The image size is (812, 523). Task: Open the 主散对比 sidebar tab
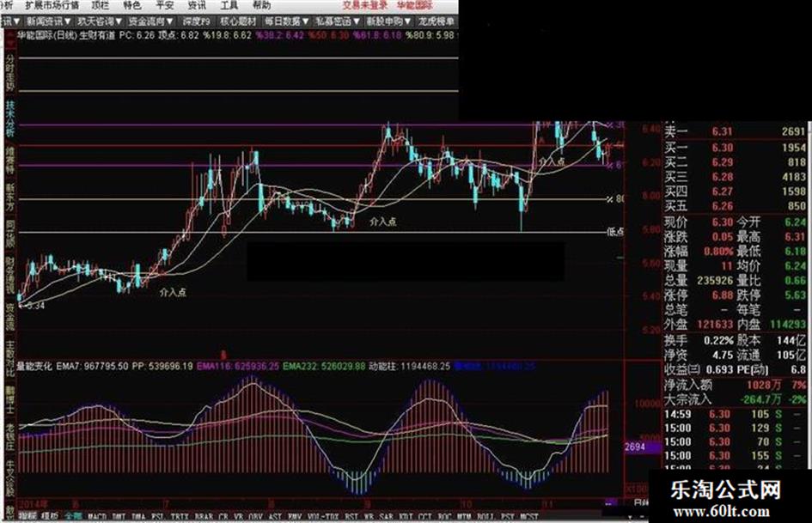click(9, 359)
